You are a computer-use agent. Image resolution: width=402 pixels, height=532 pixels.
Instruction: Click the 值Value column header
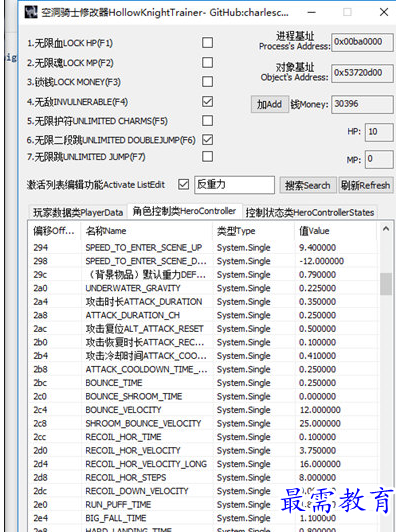(336, 231)
